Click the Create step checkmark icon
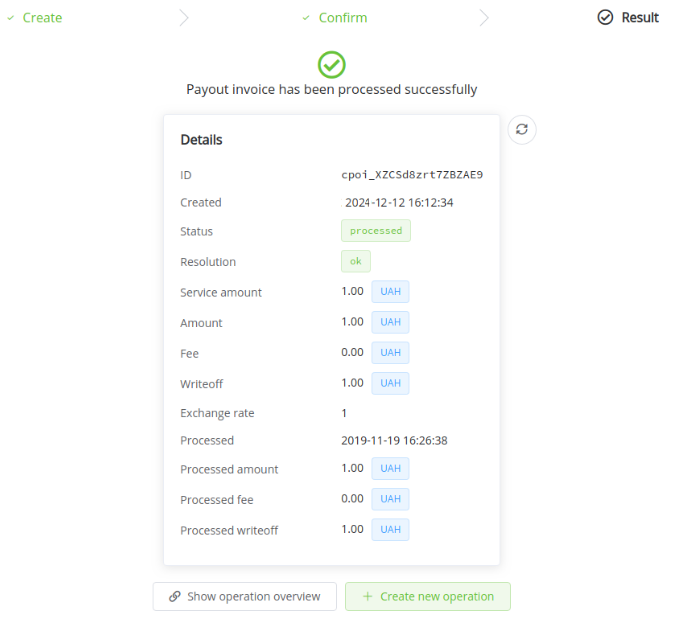 pos(11,17)
